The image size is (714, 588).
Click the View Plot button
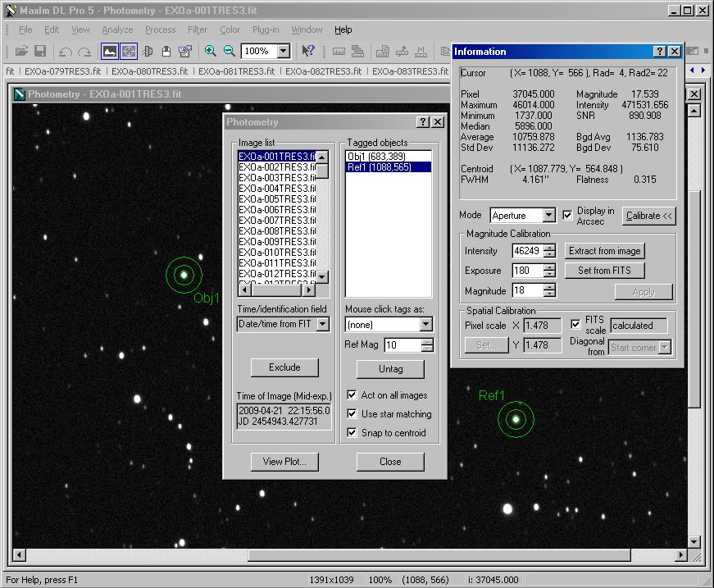click(284, 462)
